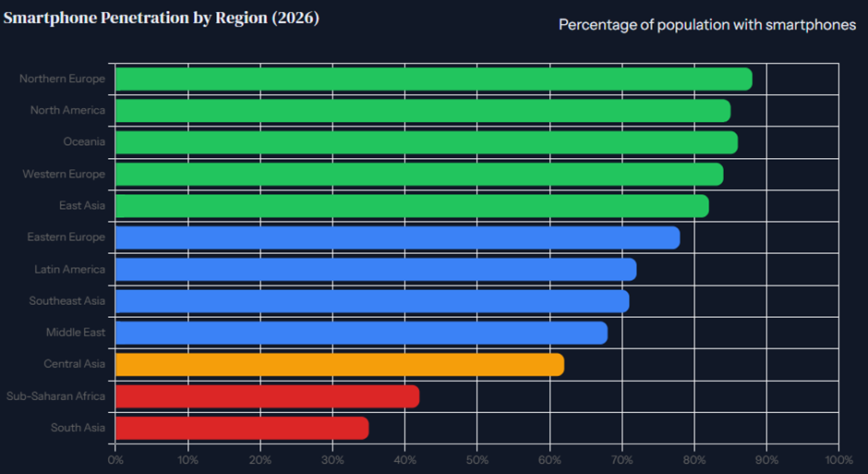The width and height of the screenshot is (868, 474).
Task: Select the Eastern Europe blue bar
Action: 397,237
